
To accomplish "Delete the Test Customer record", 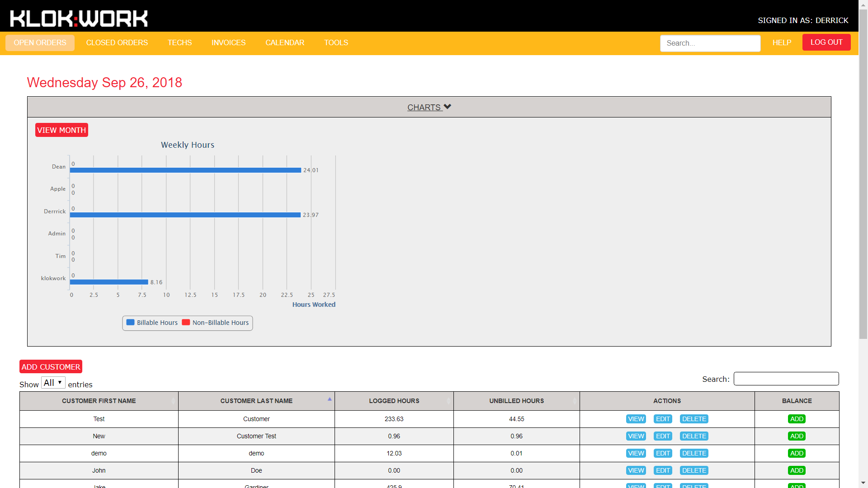I will (694, 419).
